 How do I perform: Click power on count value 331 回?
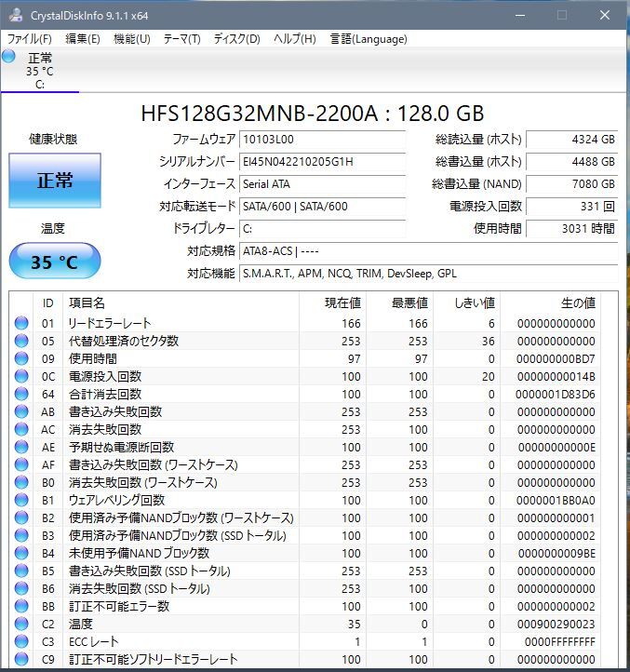point(571,206)
